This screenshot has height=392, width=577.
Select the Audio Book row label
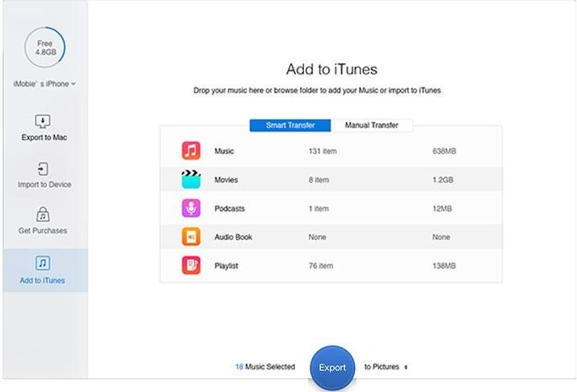tap(233, 237)
